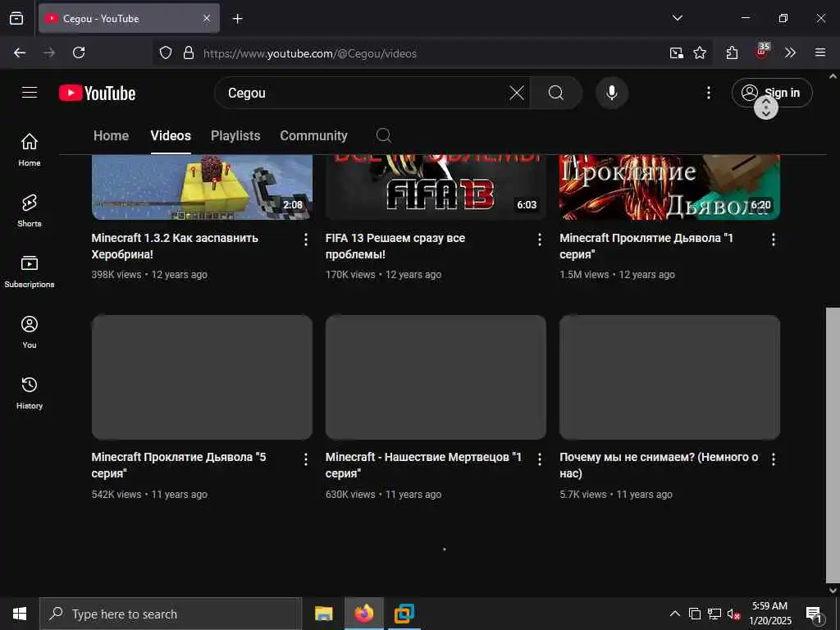Screen dimensions: 840x630
Task: Click the YouTube logo
Action: click(97, 94)
